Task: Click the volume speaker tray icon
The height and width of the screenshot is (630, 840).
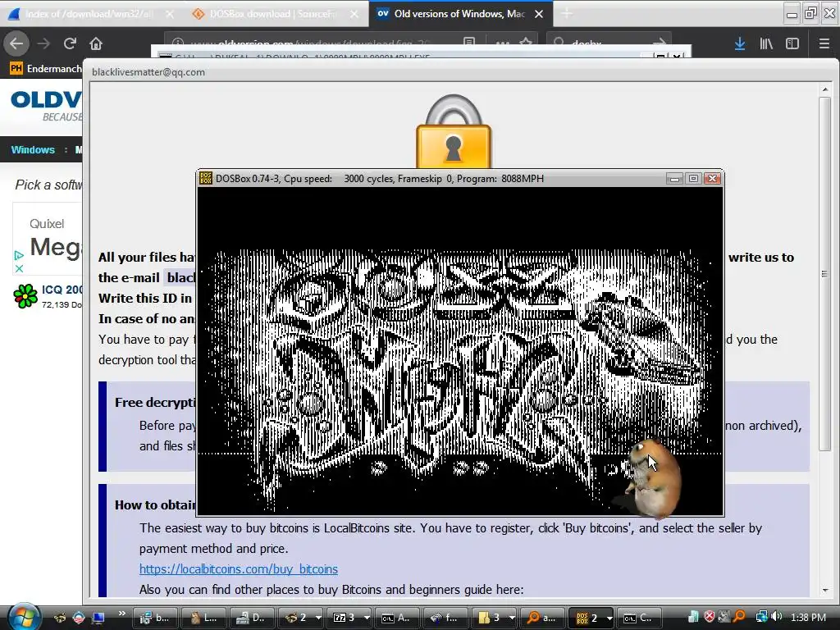Action: pyautogui.click(x=776, y=617)
